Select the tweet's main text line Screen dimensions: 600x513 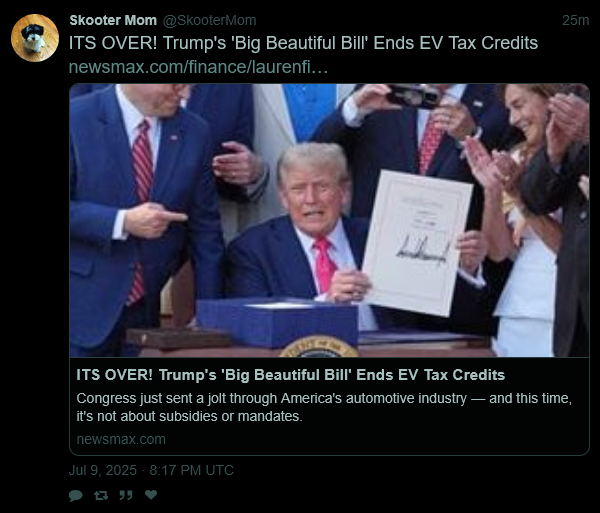[303, 43]
